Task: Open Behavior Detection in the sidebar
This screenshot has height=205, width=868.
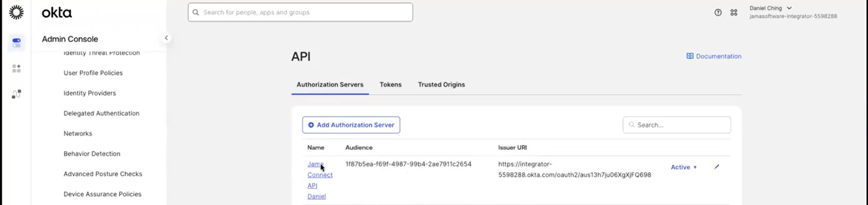Action: pyautogui.click(x=92, y=154)
